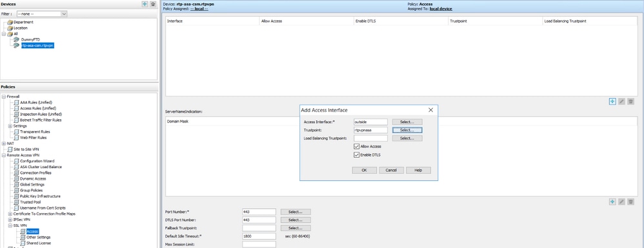The height and width of the screenshot is (248, 644).
Task: Open the '-- local --' policy assigned link
Action: (x=199, y=8)
